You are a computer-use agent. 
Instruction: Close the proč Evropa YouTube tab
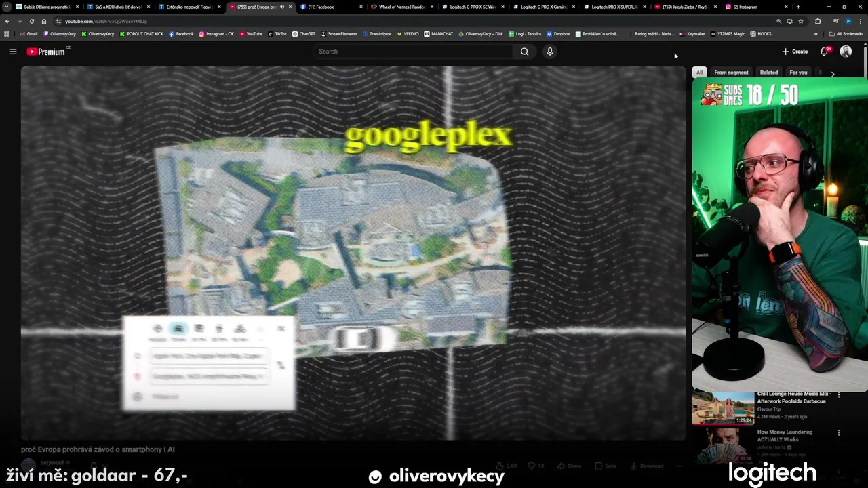click(290, 7)
